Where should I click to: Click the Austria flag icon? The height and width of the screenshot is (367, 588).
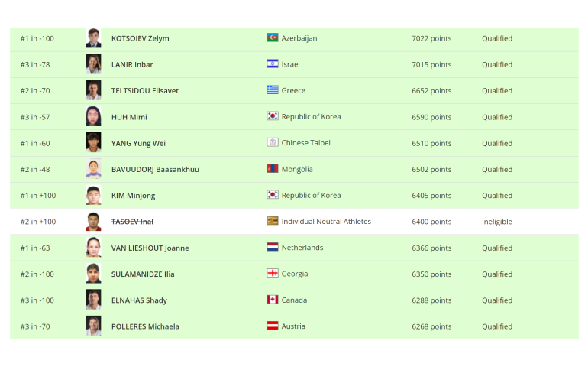[x=273, y=326]
